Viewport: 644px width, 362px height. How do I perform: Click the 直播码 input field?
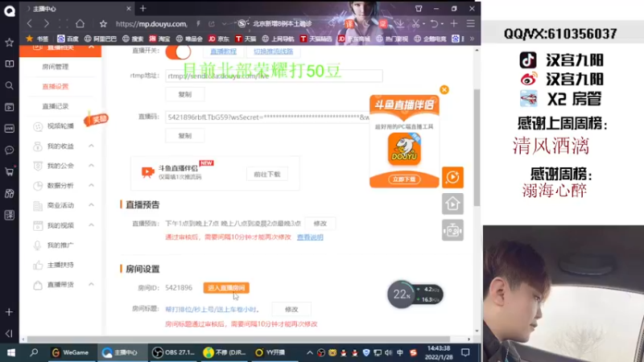pos(268,117)
